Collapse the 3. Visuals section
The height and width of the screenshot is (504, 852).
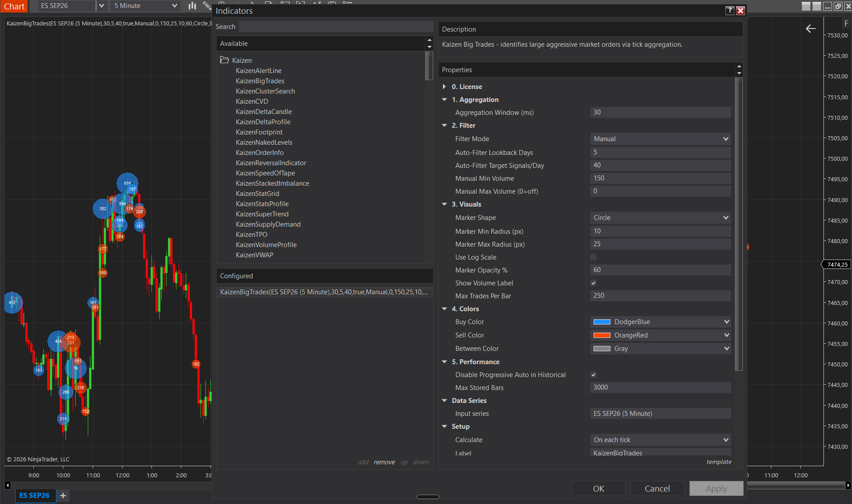tap(444, 204)
